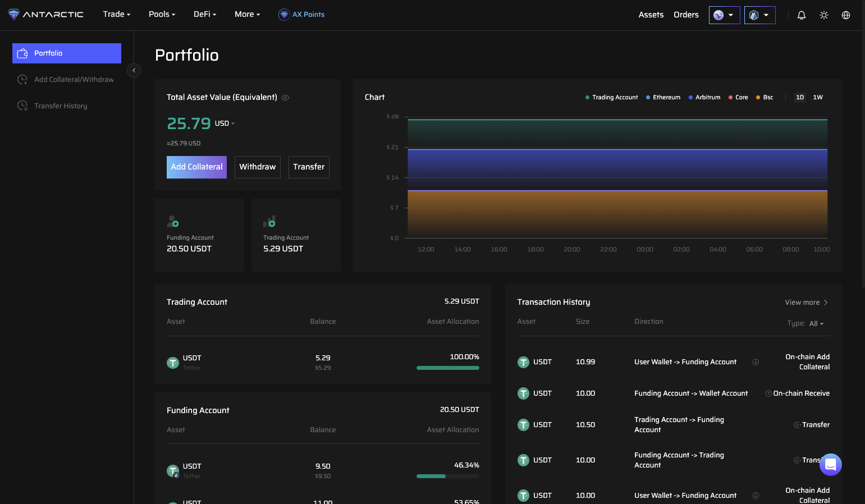
Task: Collapse the sidebar with arrow button
Action: click(134, 70)
